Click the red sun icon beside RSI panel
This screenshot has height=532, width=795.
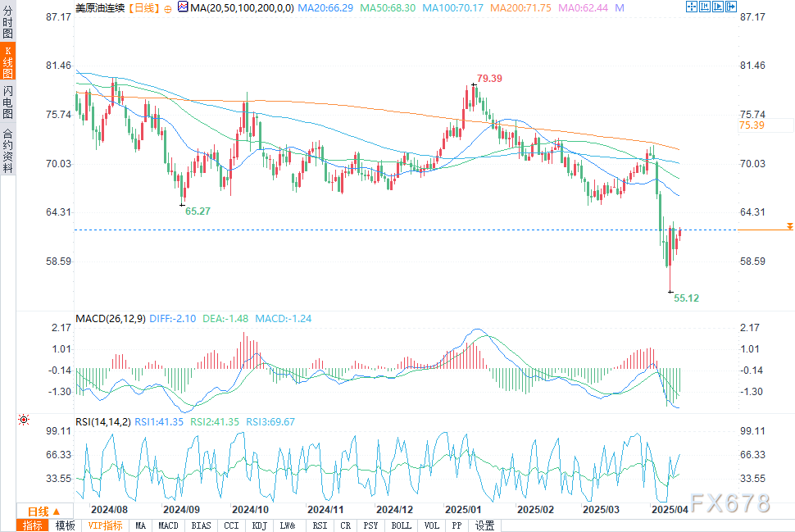[x=24, y=420]
